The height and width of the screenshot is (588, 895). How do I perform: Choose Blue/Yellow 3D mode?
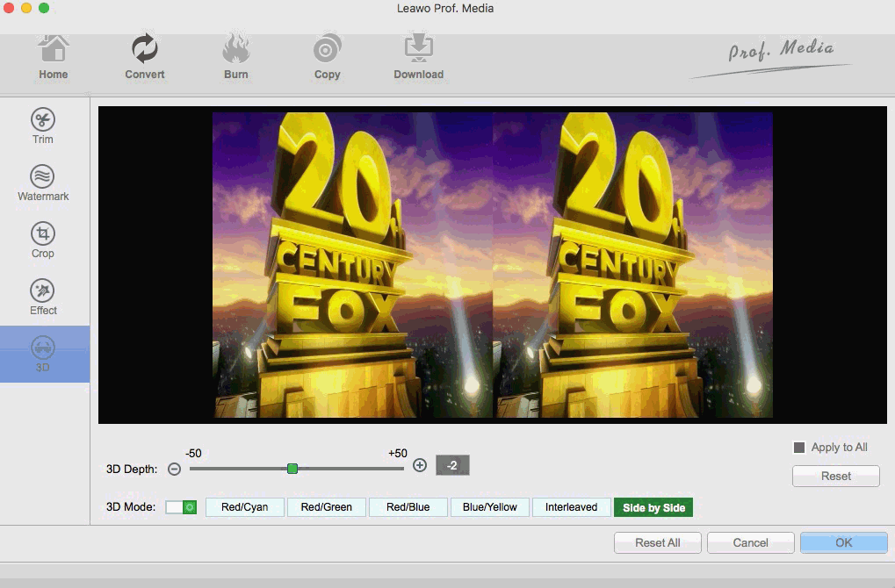(x=490, y=507)
